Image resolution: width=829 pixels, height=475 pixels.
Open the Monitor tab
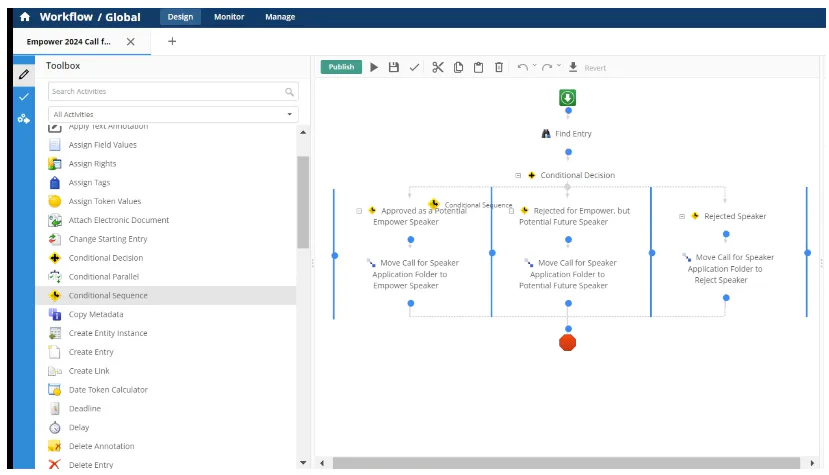point(229,17)
